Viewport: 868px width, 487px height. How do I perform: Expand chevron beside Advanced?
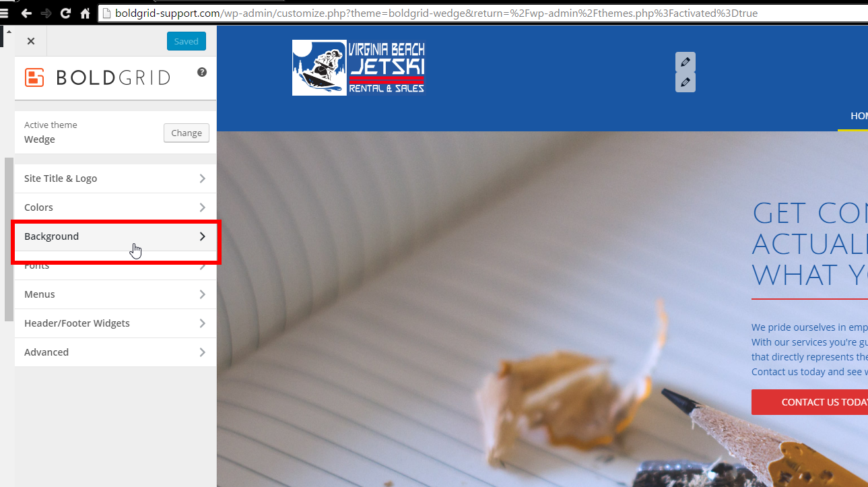203,352
